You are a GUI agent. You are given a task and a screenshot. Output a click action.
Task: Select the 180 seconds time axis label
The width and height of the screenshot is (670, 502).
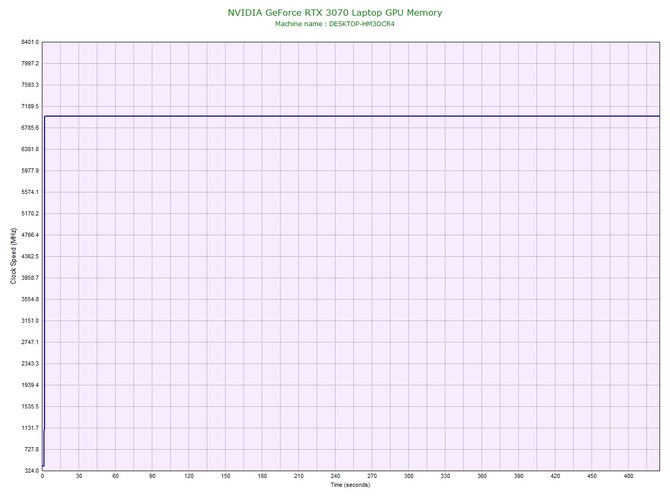point(262,476)
